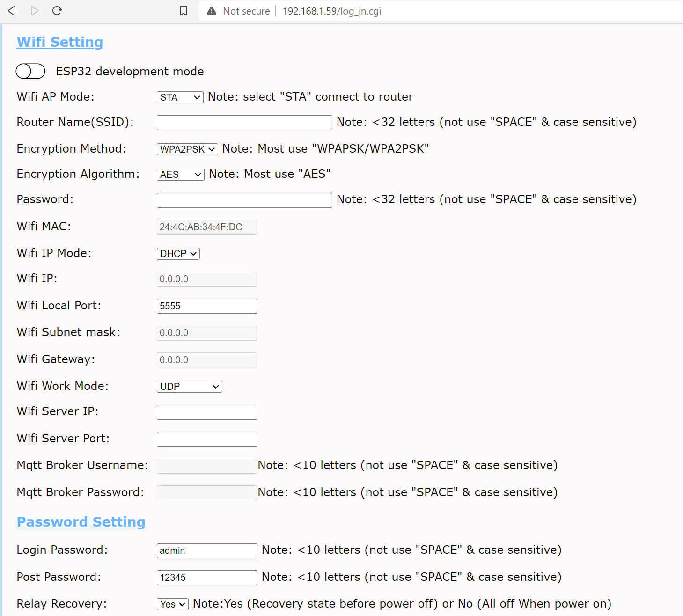Click the browser URL address text
683x616 pixels.
(331, 11)
